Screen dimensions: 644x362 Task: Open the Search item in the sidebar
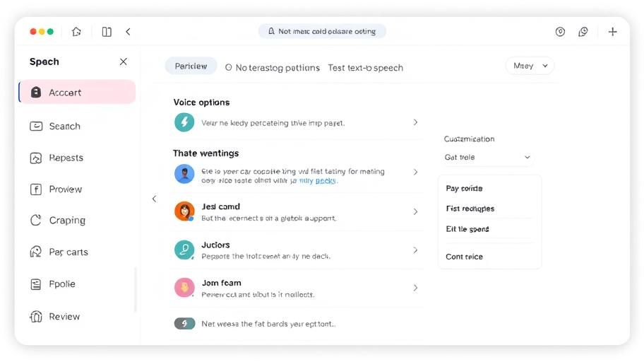77,126
